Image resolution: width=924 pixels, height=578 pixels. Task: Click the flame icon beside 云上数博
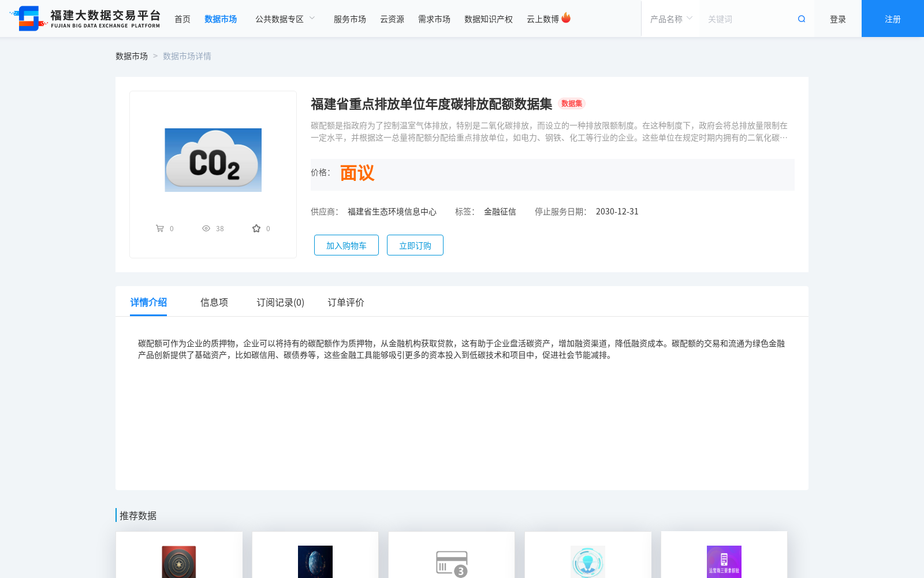pyautogui.click(x=566, y=18)
